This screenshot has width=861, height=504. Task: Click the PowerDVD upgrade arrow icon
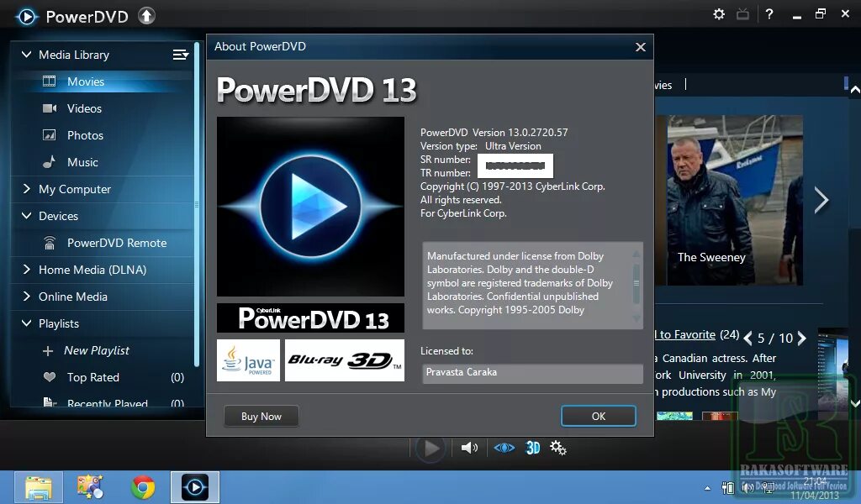click(x=146, y=16)
